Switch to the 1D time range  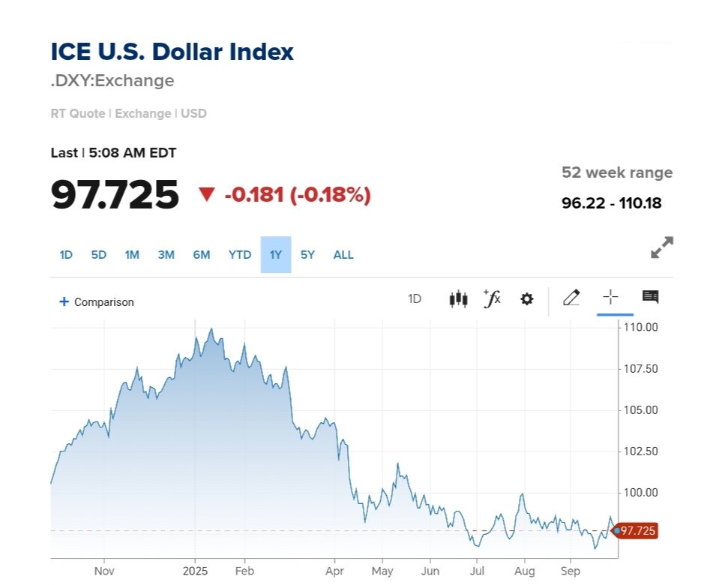pos(66,255)
